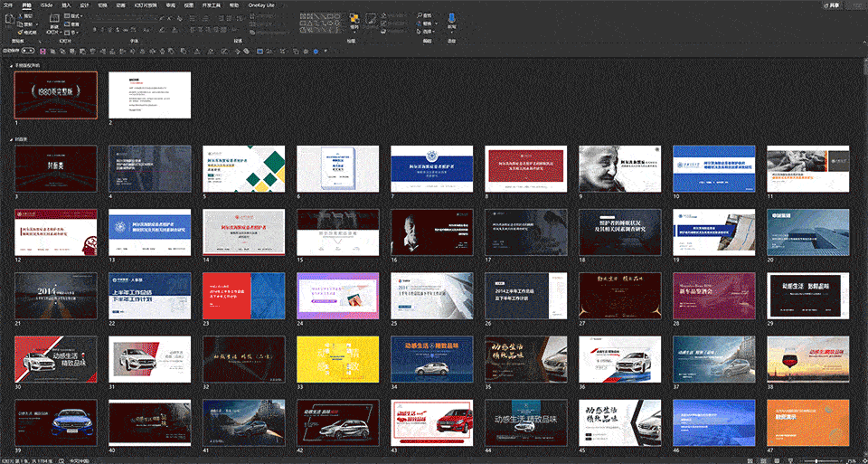This screenshot has width=868, height=464.
Task: Click the Find magnifier icon
Action: point(419,16)
